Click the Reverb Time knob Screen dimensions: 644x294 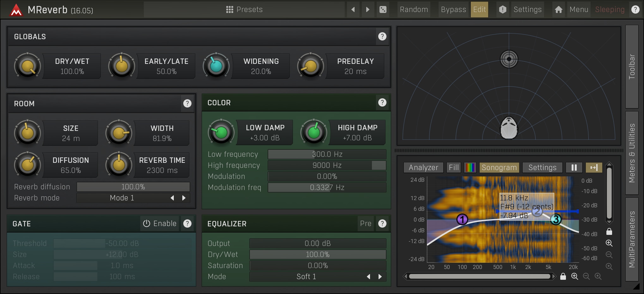coord(119,165)
